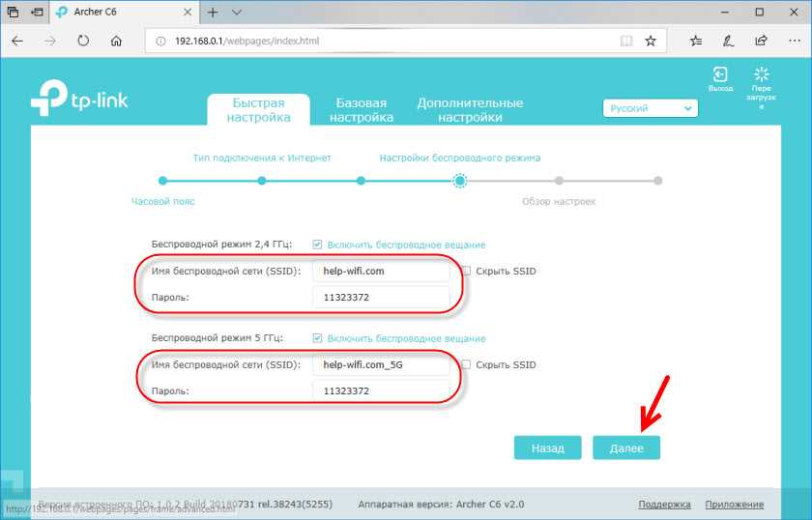Open the reading view book icon
The image size is (812, 520).
[625, 42]
